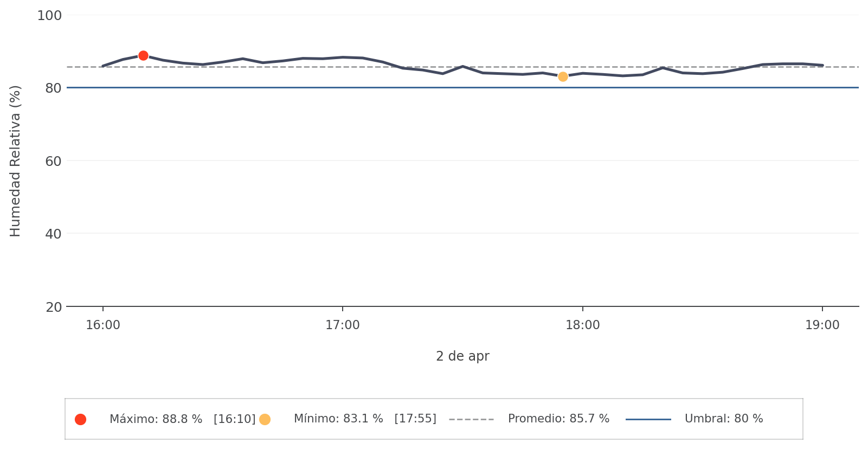Click the 60 label on the y-axis
Image resolution: width=868 pixels, height=449 pixels.
54,161
